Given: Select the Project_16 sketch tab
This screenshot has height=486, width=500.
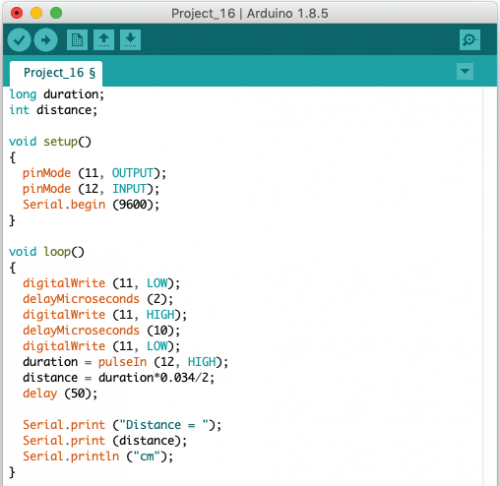Looking at the screenshot, I should tap(56, 73).
